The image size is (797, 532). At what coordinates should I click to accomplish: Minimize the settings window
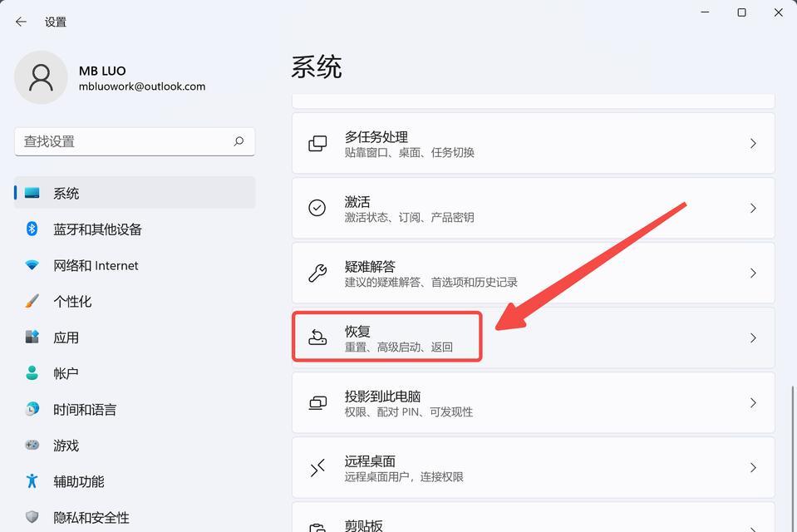pyautogui.click(x=705, y=12)
